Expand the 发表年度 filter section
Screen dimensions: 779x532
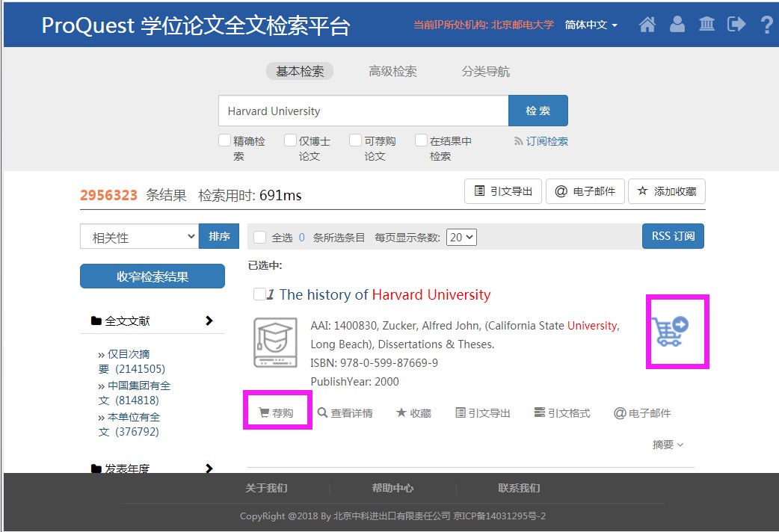pos(153,468)
